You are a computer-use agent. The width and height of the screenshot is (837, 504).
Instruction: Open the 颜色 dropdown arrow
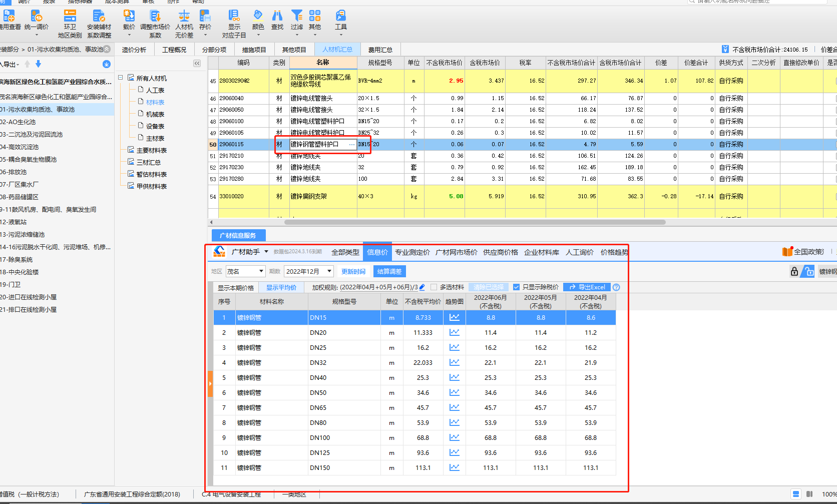[258, 35]
